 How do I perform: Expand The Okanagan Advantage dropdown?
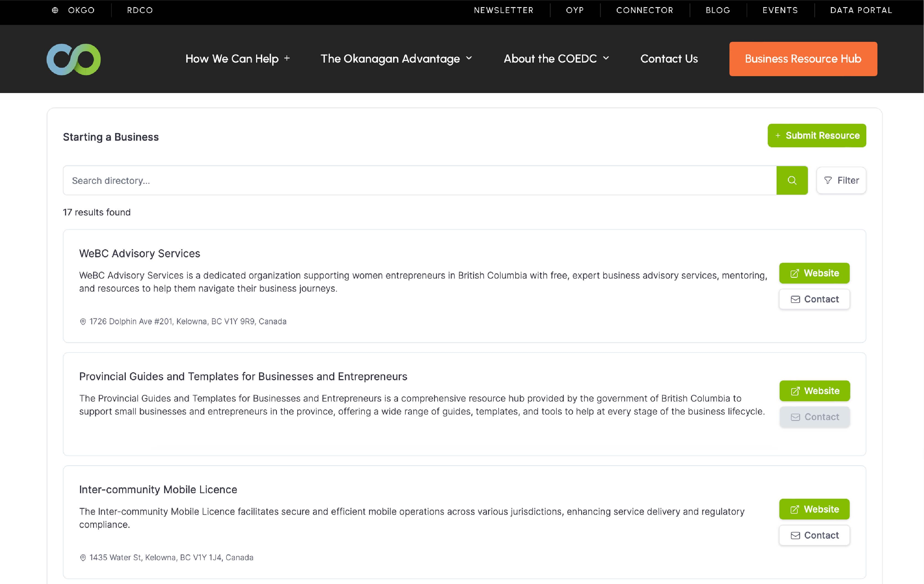point(396,59)
